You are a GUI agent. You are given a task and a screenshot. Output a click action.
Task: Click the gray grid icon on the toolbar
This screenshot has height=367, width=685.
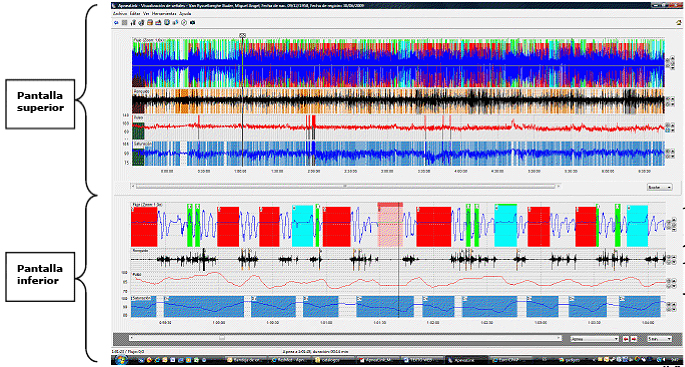[x=125, y=23]
